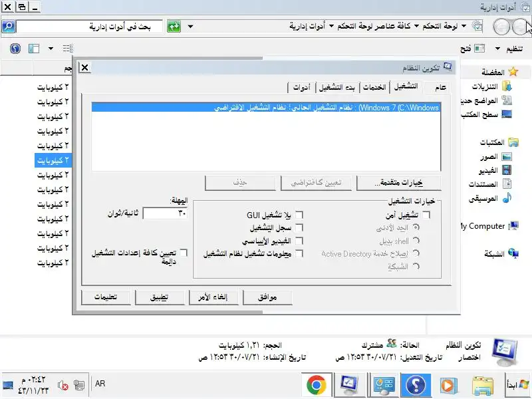Enable the base video checkbox الفيديو الأساسي

click(299, 241)
